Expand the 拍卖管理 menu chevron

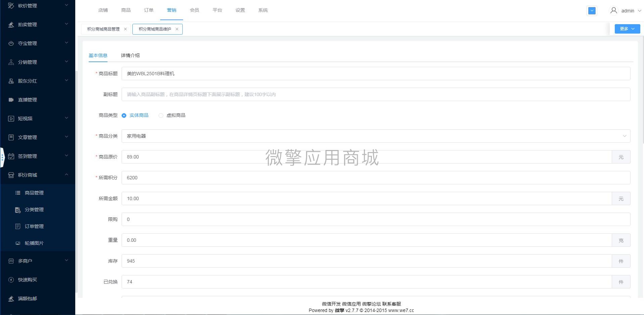point(67,24)
